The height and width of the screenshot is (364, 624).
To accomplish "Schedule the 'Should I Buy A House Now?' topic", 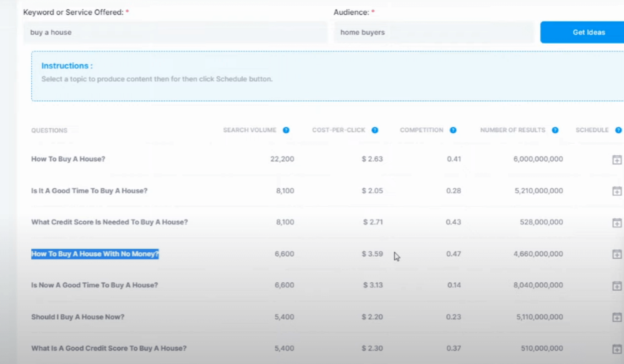I will point(617,317).
